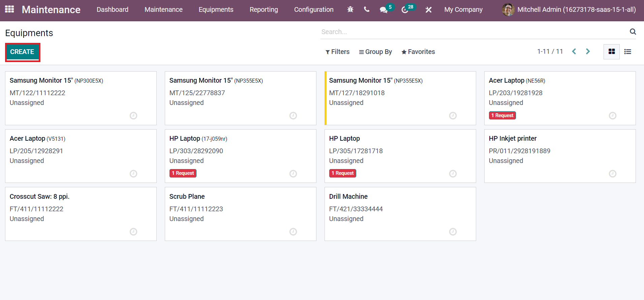The image size is (644, 300).
Task: Open the Configuration menu
Action: [x=314, y=9]
